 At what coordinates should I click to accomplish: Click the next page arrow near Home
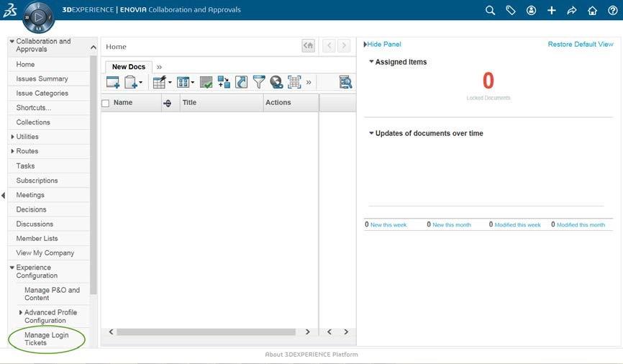pos(344,46)
